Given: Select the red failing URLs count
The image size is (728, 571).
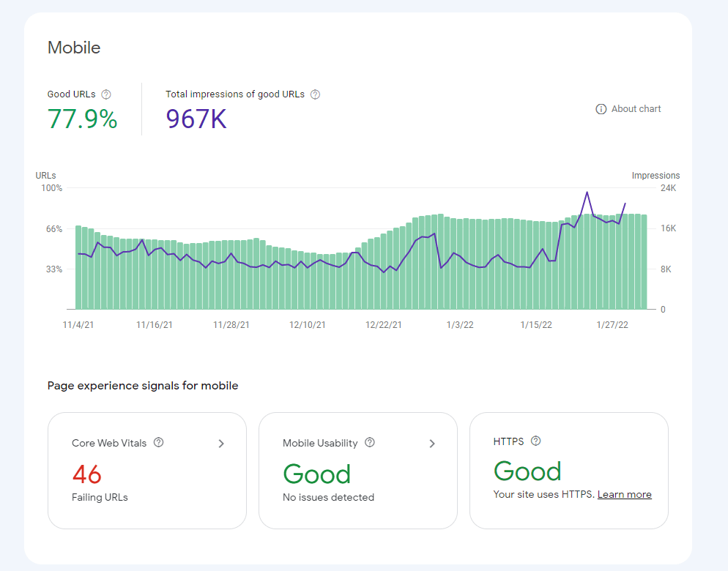Looking at the screenshot, I should [x=87, y=474].
